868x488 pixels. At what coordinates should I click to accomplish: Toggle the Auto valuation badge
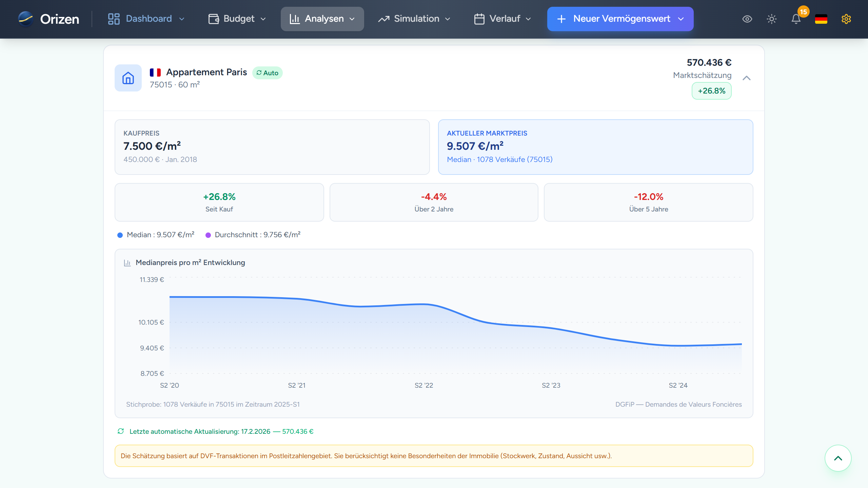pyautogui.click(x=268, y=73)
